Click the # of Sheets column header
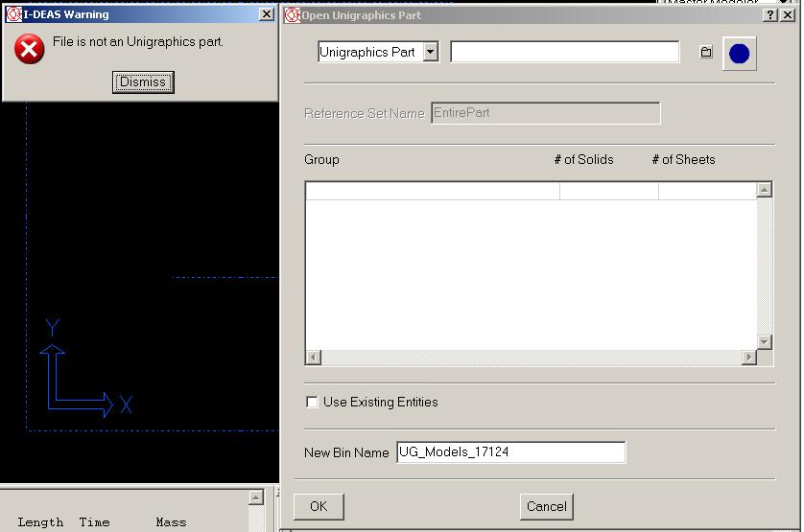 [683, 159]
